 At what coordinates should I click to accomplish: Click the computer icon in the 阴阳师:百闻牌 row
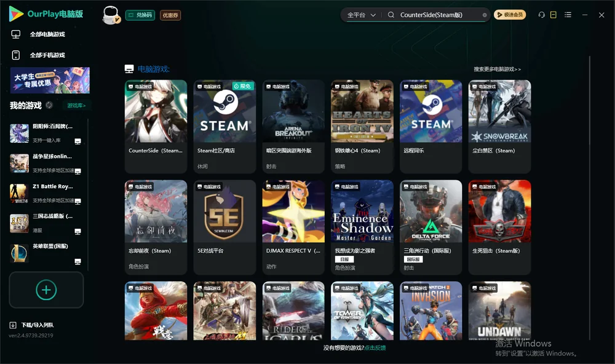point(77,141)
